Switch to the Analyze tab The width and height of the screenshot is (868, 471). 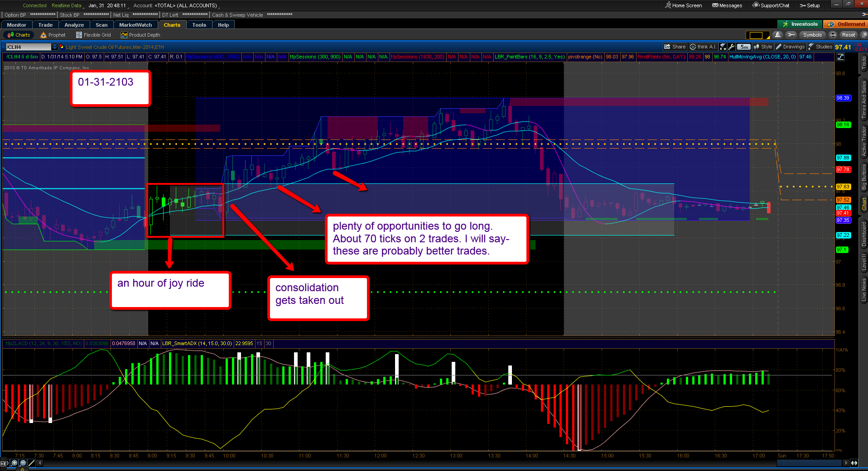pos(74,25)
